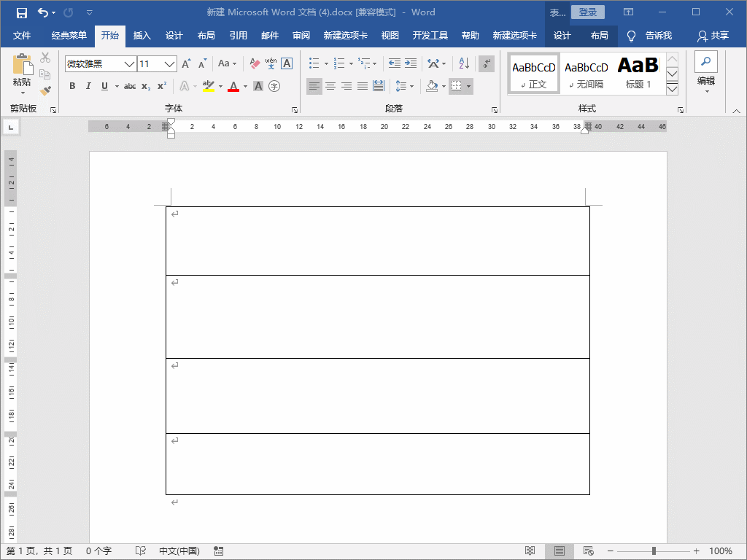Apply the yellow text highlight color
Image resolution: width=747 pixels, height=560 pixels.
[208, 86]
